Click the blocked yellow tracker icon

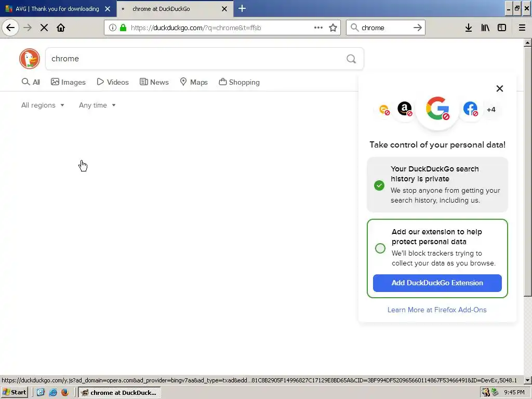click(x=384, y=110)
